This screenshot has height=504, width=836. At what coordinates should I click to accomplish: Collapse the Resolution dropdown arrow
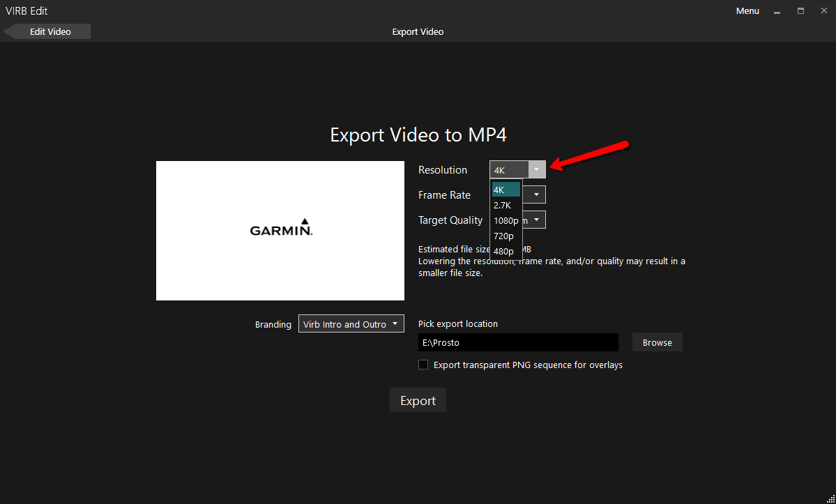(x=536, y=169)
